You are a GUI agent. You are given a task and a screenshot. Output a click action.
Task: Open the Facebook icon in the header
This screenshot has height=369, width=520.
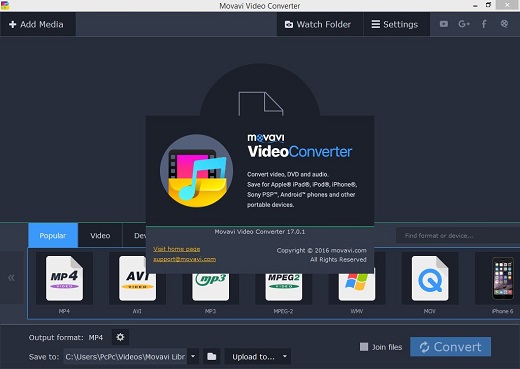click(484, 24)
